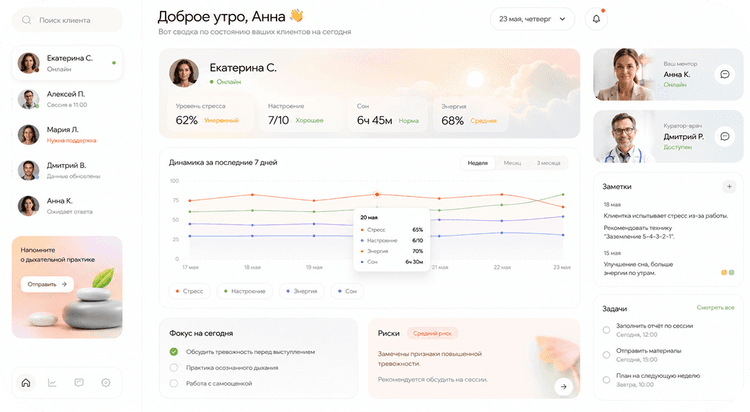750x412 pixels.
Task: Toggle the Сон legend series
Action: tap(347, 291)
